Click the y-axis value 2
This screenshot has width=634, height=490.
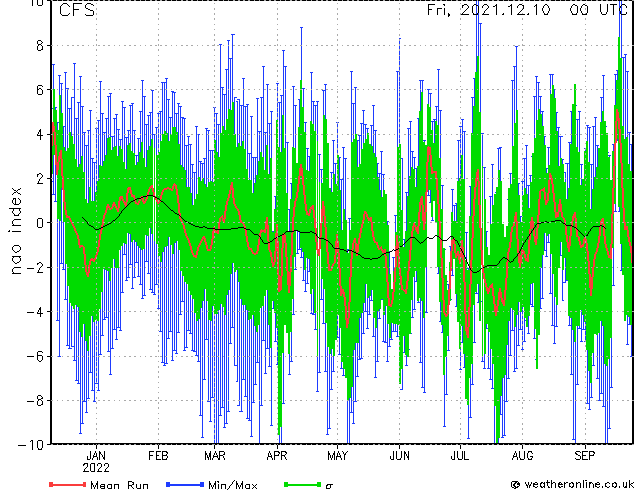[40, 178]
